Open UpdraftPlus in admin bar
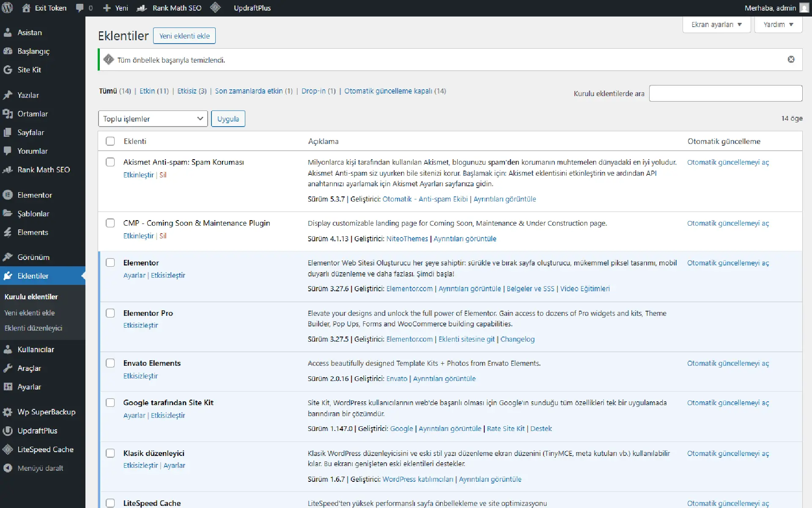 (x=252, y=8)
